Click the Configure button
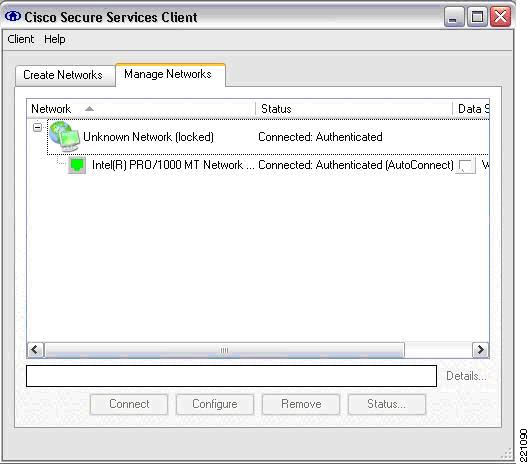 215,404
